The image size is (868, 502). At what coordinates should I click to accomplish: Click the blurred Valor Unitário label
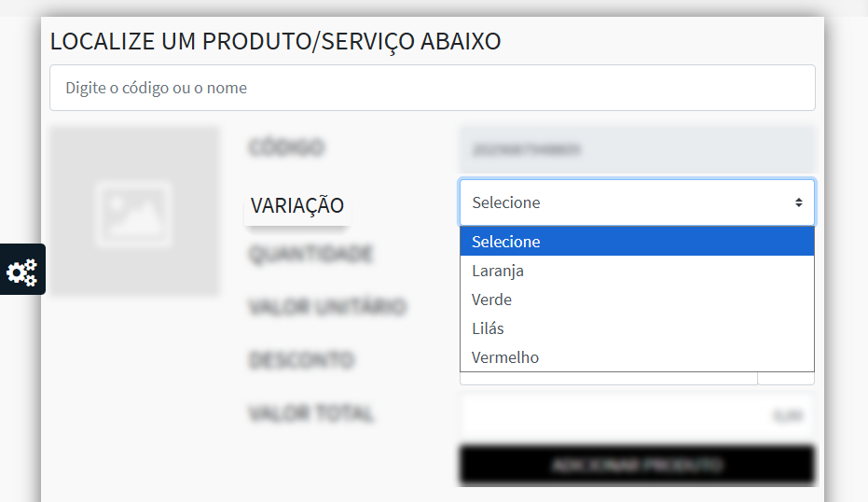pos(328,306)
